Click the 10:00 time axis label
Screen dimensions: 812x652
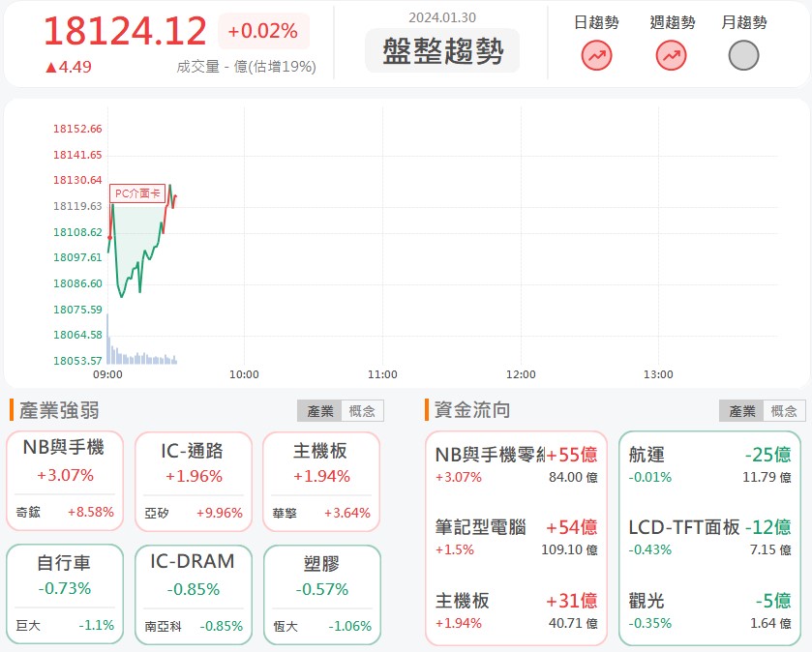pyautogui.click(x=244, y=374)
